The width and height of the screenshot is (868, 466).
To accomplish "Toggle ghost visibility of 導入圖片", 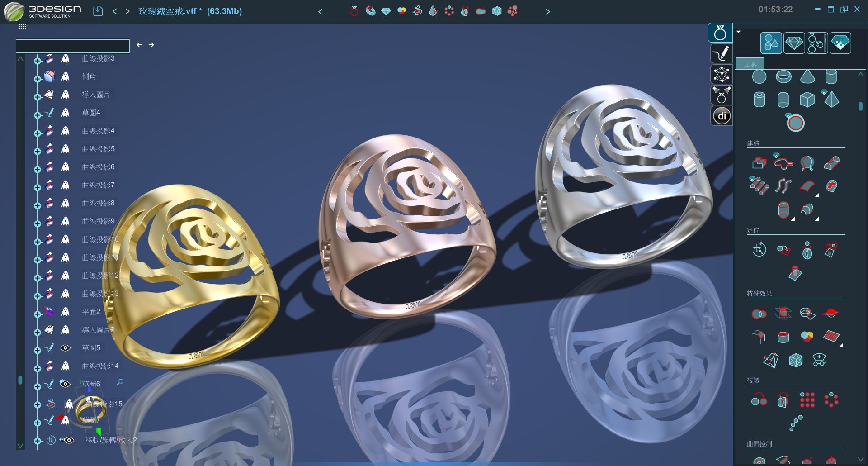I will 66,95.
